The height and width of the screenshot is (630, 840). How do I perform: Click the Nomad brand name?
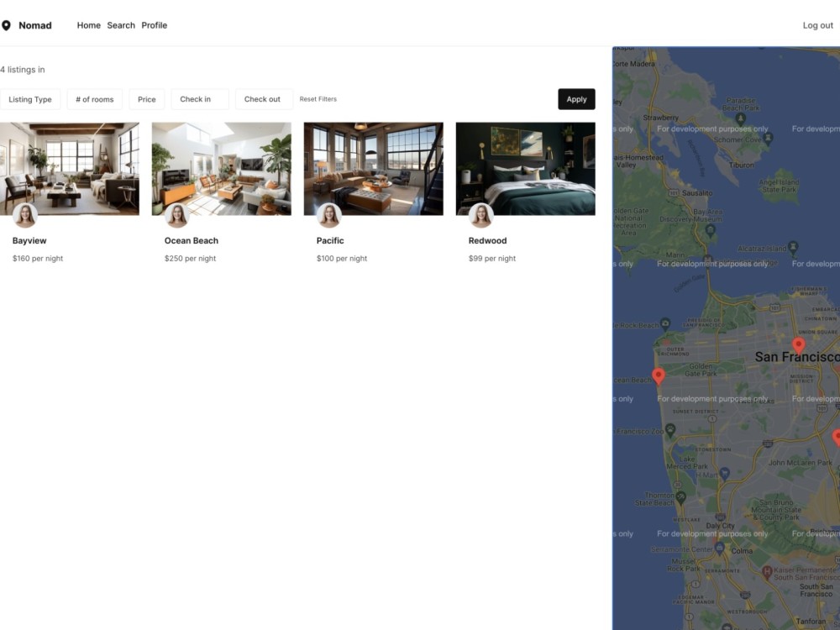[35, 25]
